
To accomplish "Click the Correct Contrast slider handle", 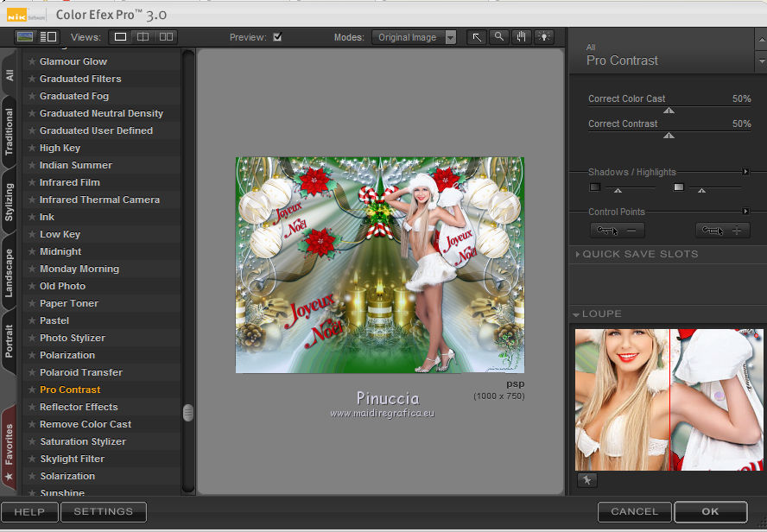I will click(x=669, y=136).
